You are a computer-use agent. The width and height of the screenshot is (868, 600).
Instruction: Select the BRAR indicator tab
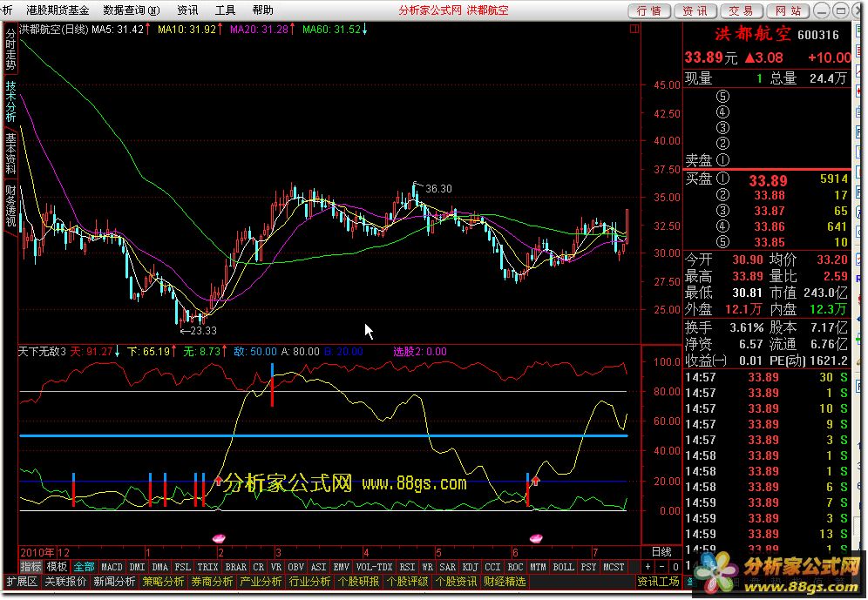[x=236, y=567]
